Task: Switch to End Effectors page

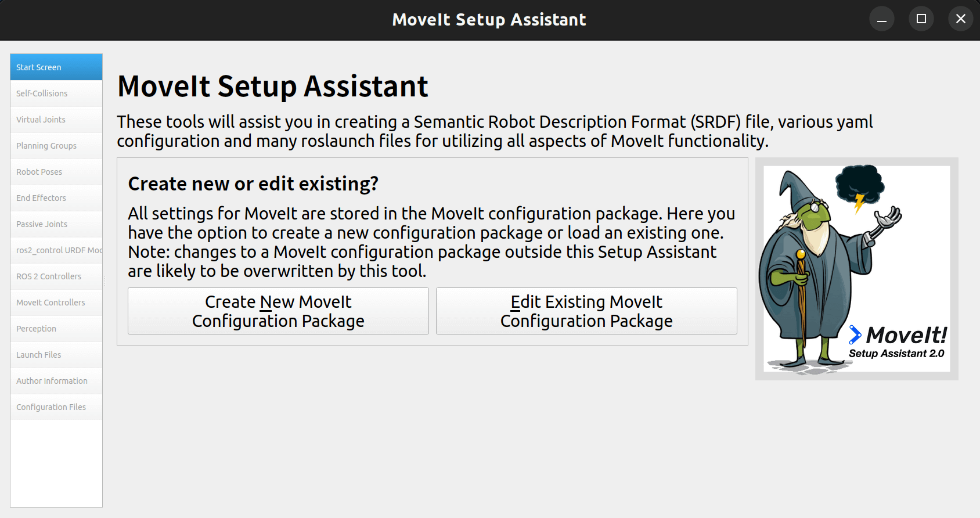Action: click(56, 198)
